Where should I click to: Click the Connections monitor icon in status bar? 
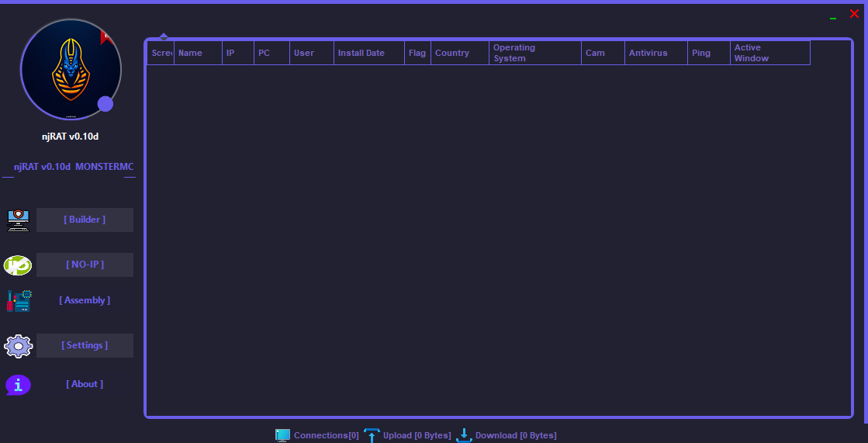point(282,435)
